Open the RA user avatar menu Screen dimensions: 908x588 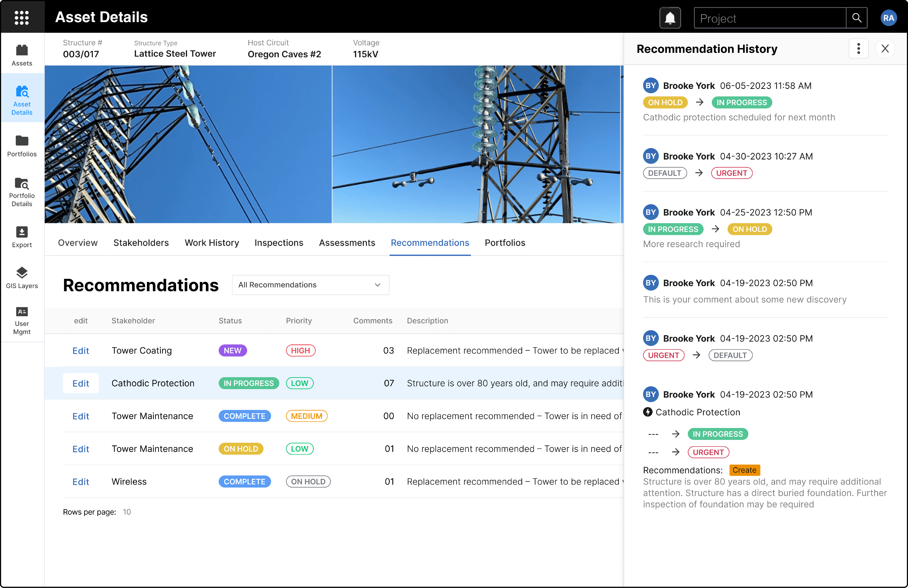pos(888,18)
